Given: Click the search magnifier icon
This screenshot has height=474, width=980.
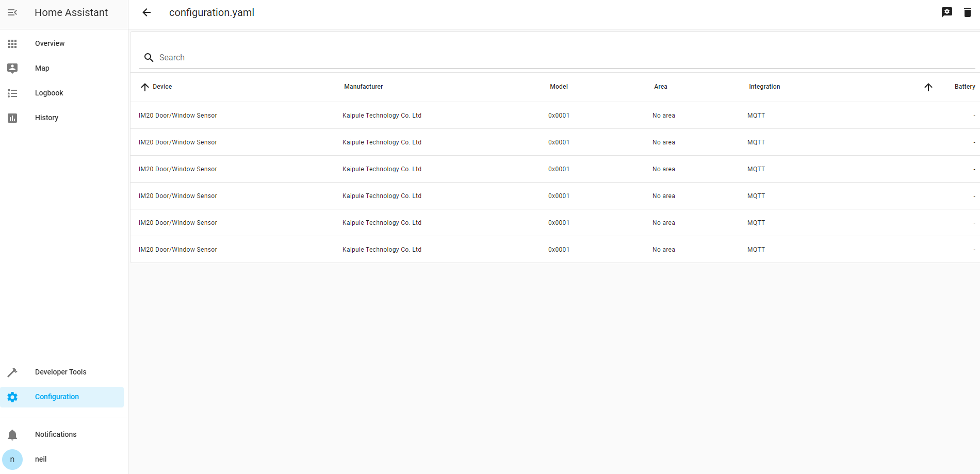Looking at the screenshot, I should [x=149, y=58].
